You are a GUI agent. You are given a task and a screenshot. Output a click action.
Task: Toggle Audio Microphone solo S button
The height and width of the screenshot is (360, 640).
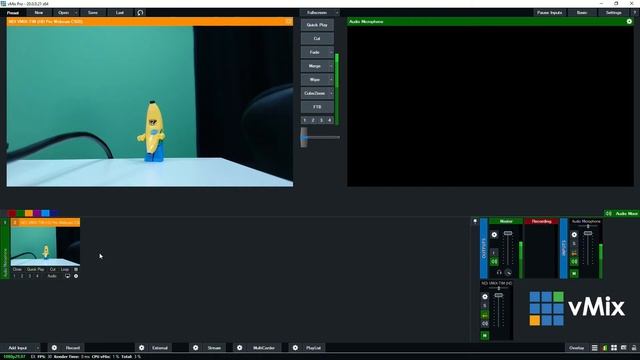[574, 244]
